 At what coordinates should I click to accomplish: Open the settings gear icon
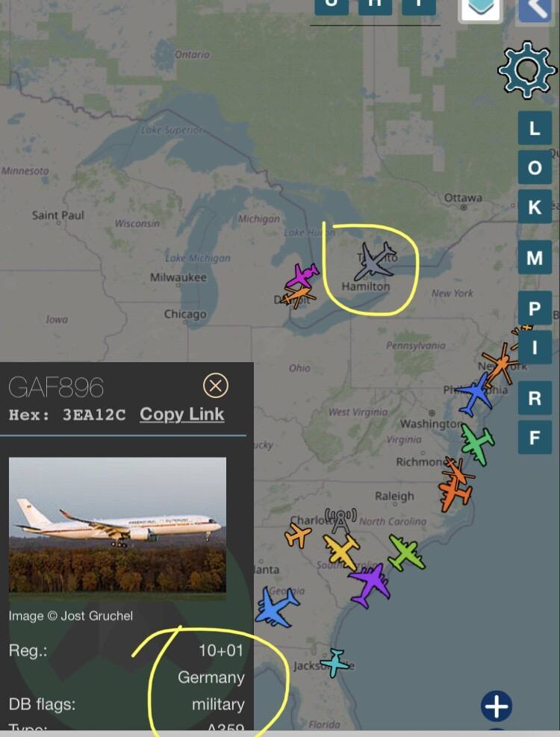coord(526,69)
